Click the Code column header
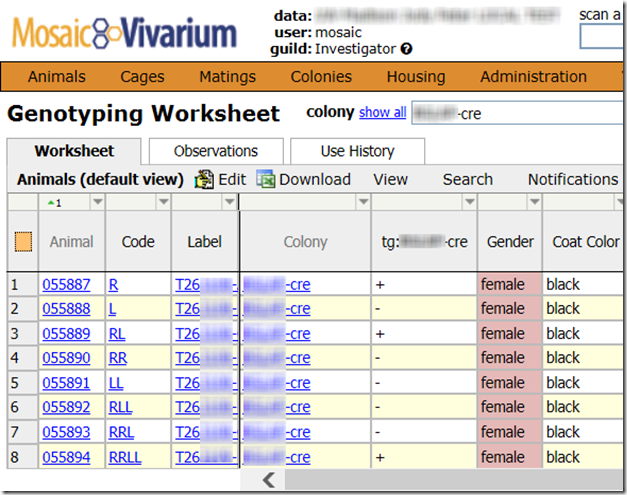The height and width of the screenshot is (495, 627). point(138,242)
